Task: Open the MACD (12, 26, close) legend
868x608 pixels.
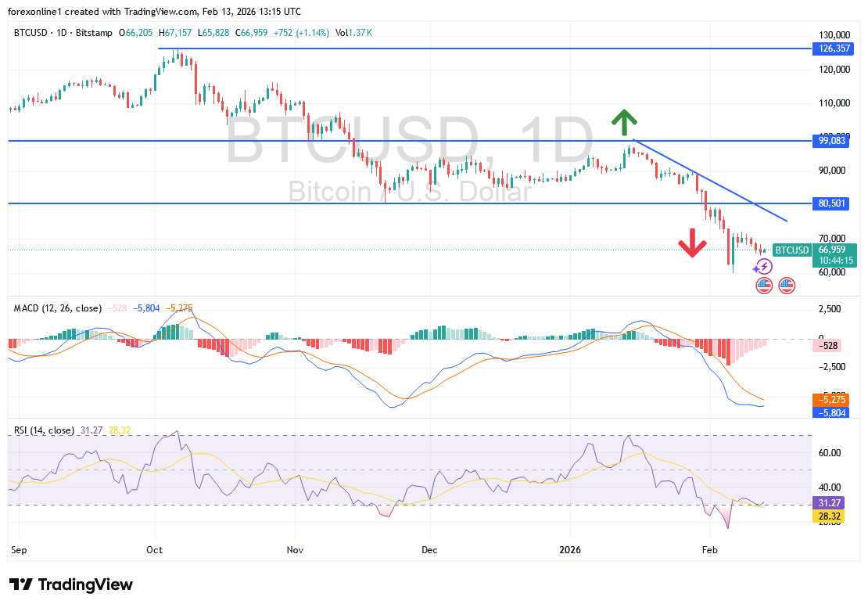Action: coord(57,308)
